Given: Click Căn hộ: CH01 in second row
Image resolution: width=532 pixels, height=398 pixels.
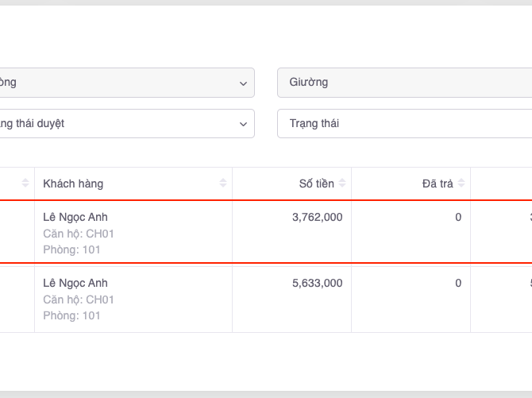Looking at the screenshot, I should (x=79, y=299).
